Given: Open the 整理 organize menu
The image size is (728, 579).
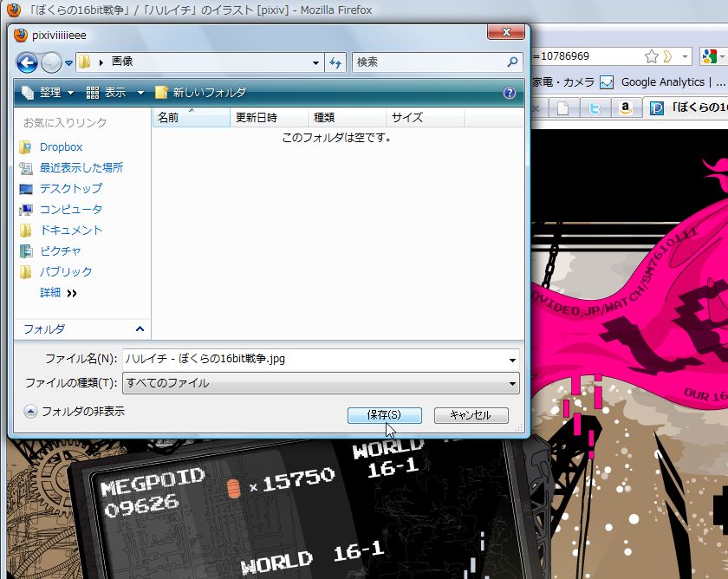Looking at the screenshot, I should (48, 93).
